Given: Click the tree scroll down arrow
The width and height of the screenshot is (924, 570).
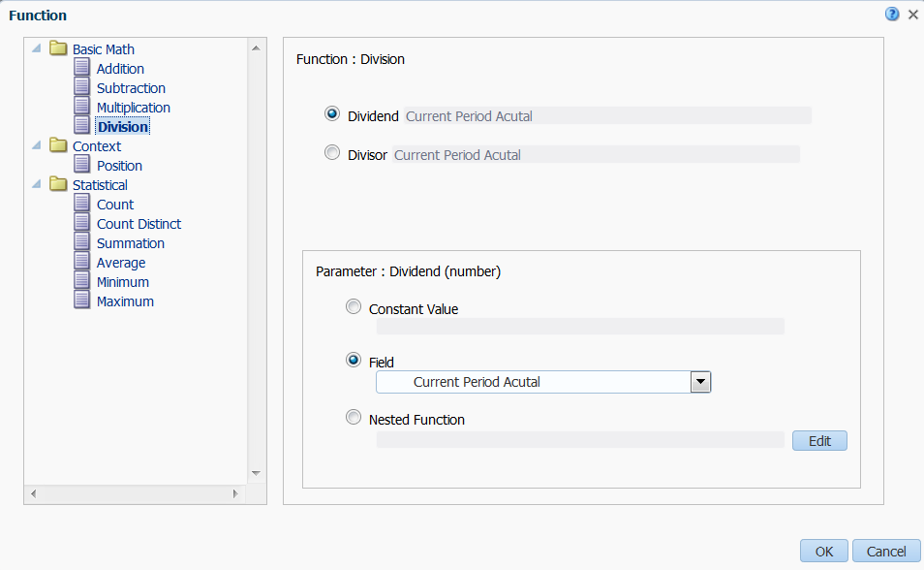Looking at the screenshot, I should coord(256,473).
